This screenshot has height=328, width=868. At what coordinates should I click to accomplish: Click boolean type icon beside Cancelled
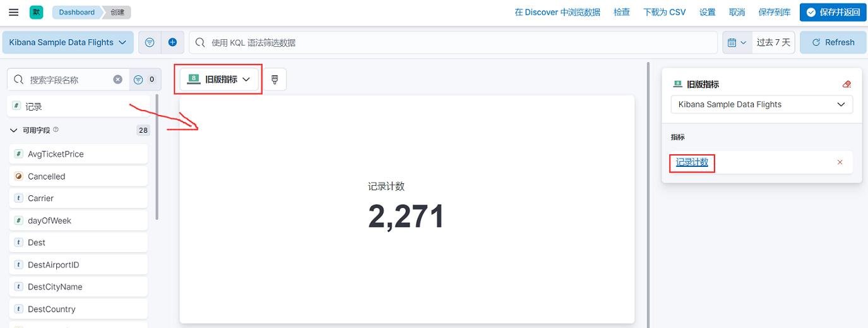(x=18, y=176)
